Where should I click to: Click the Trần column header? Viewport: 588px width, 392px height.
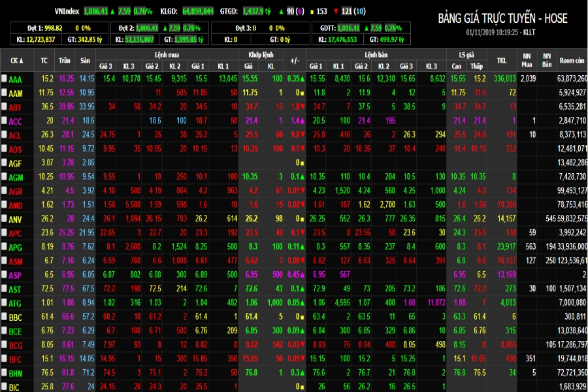click(x=65, y=60)
